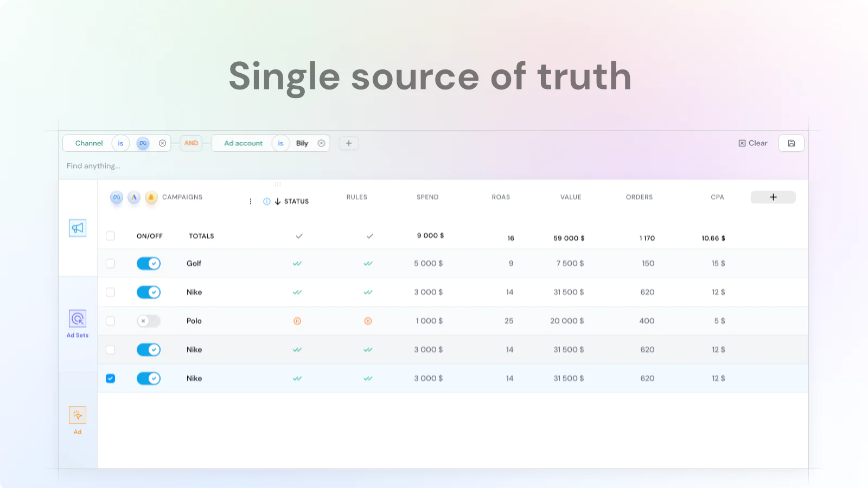Turn on the Polo campaign toggle
This screenshot has width=868, height=488.
click(149, 321)
